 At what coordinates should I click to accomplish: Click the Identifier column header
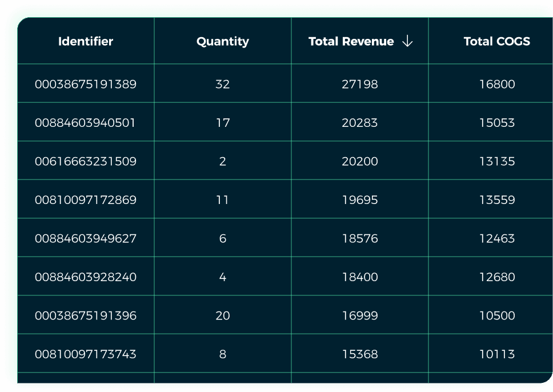85,41
